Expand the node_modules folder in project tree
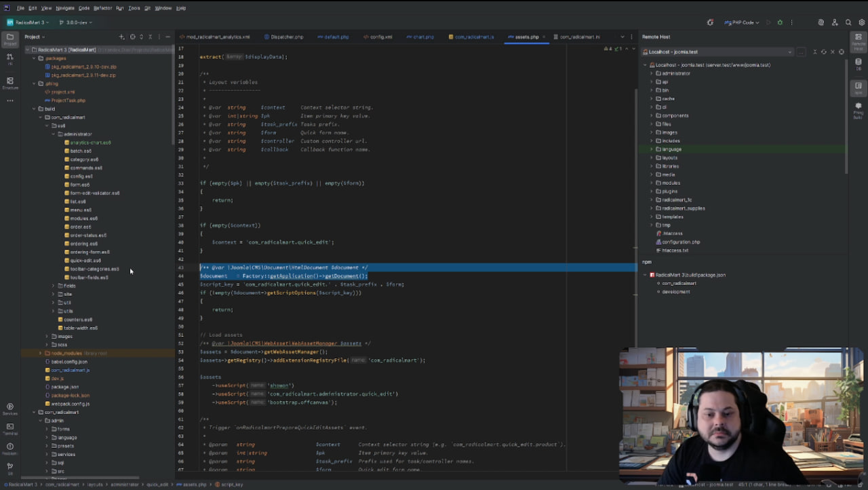The image size is (868, 490). point(40,354)
